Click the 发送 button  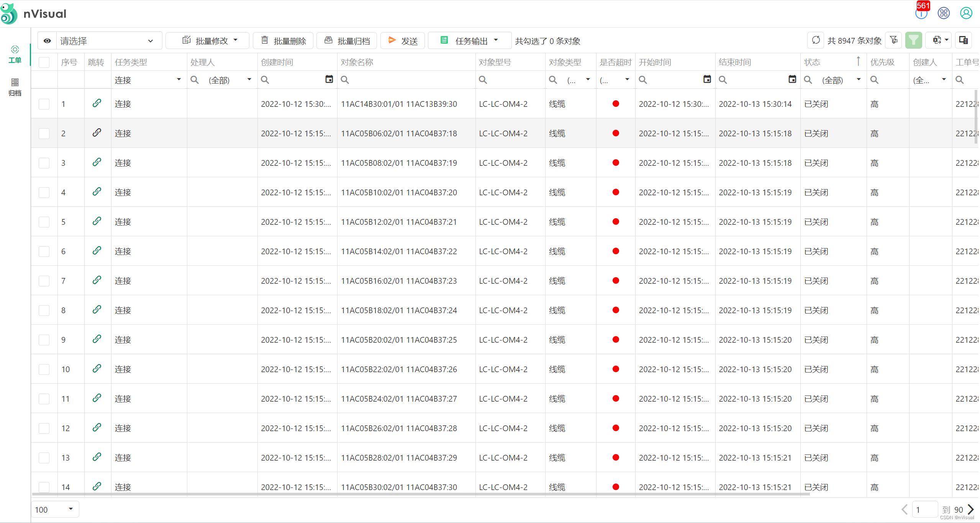(x=403, y=41)
